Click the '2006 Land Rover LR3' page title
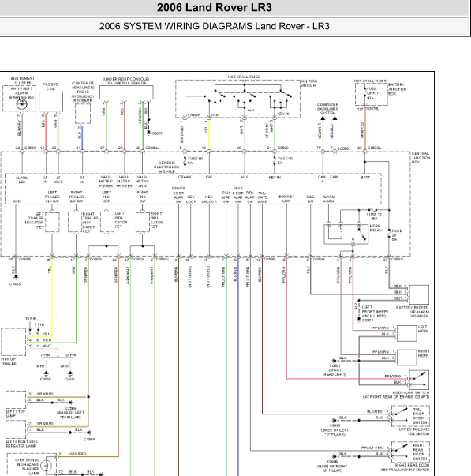The height and width of the screenshot is (476, 471). 215,7
